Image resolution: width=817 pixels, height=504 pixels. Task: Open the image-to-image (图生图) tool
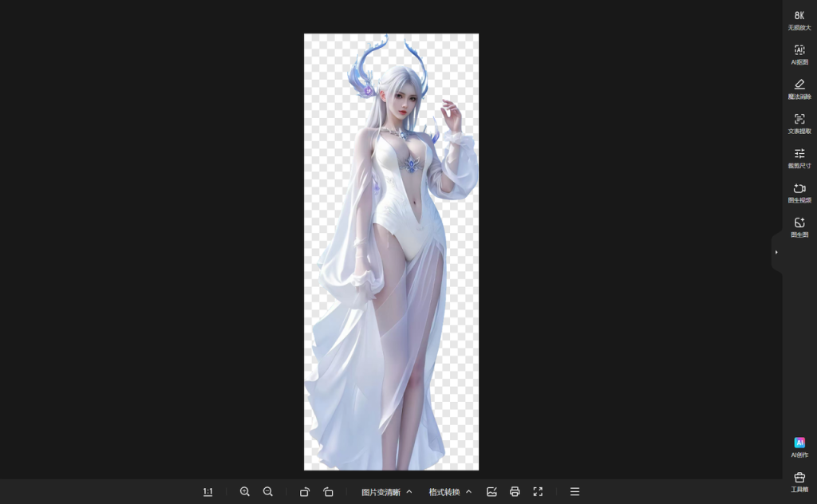pos(799,227)
